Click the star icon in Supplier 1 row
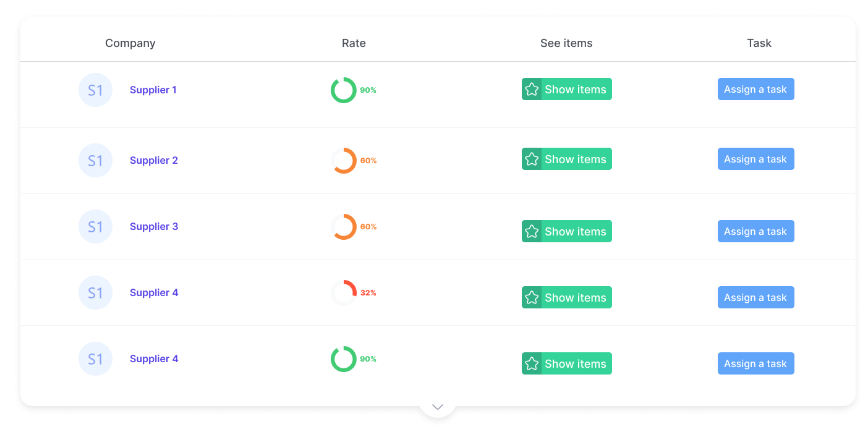Viewport: 868px width, 432px height. click(532, 90)
